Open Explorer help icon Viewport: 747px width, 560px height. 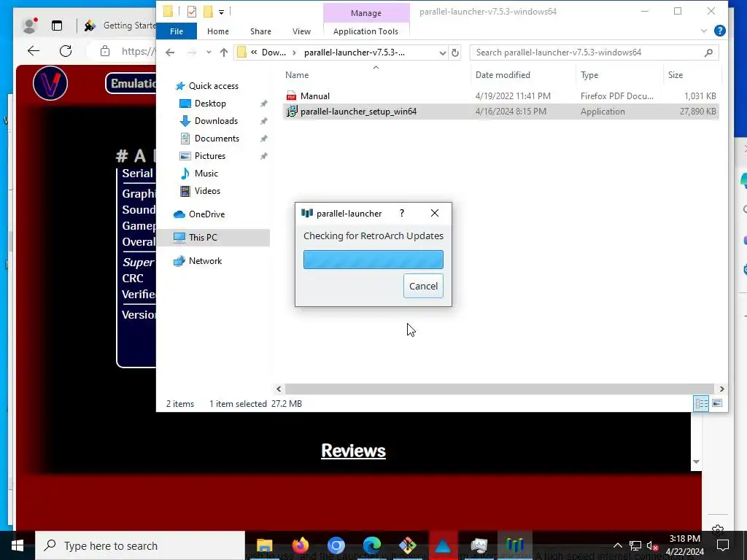(719, 31)
